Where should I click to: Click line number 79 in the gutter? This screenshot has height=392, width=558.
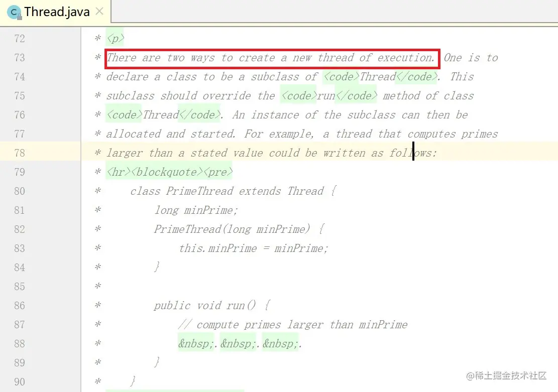20,172
